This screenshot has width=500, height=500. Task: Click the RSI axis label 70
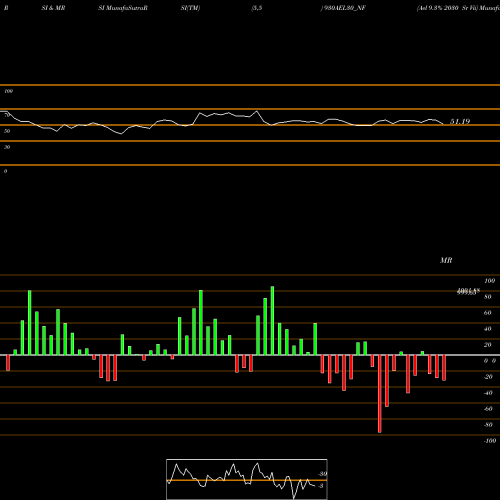click(7, 115)
